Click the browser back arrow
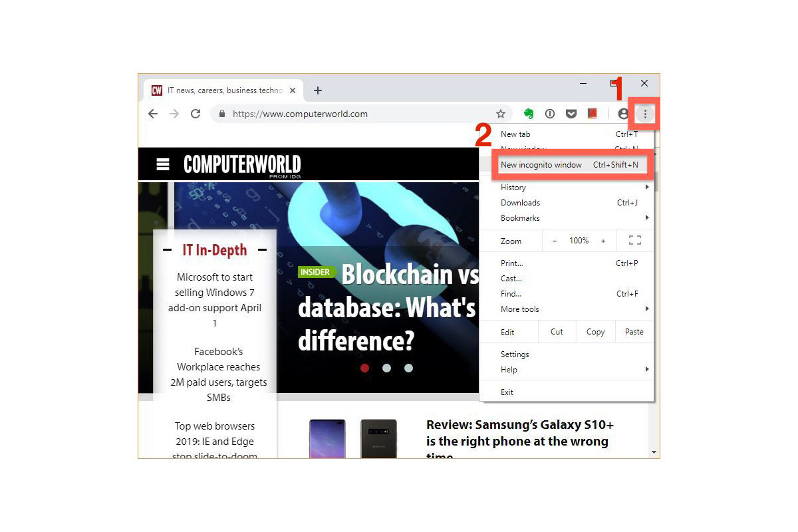Viewport: 798px width, 532px height. (153, 114)
